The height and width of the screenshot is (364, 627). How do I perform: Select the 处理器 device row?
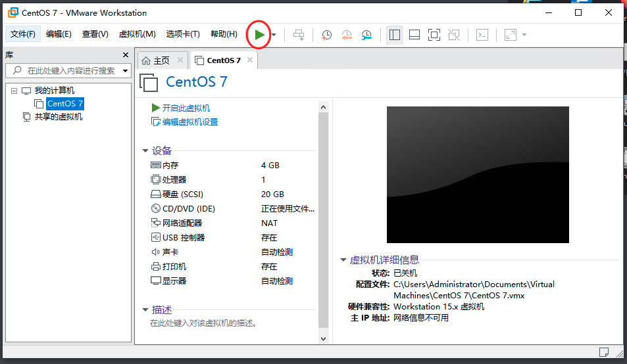coord(232,179)
